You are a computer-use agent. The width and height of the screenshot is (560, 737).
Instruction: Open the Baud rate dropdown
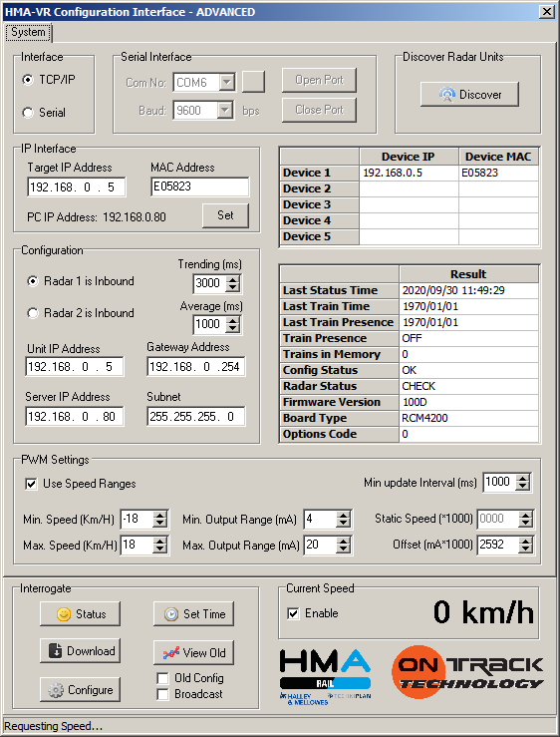tap(225, 111)
